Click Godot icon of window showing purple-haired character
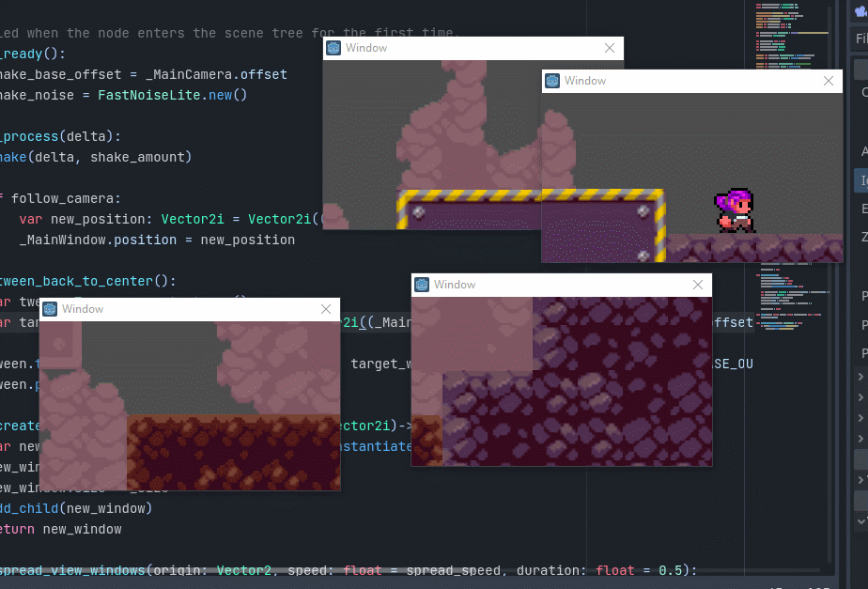Viewport: 868px width, 589px height. pyautogui.click(x=552, y=81)
